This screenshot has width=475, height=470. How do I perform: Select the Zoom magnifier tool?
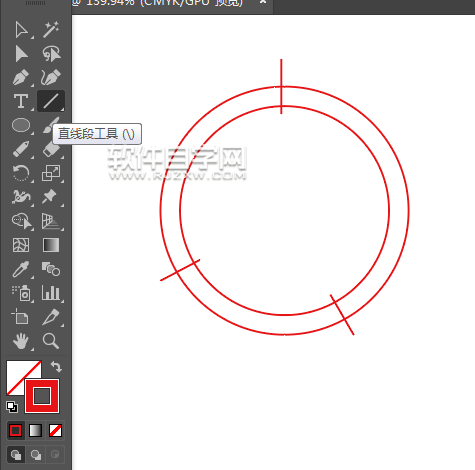point(51,341)
